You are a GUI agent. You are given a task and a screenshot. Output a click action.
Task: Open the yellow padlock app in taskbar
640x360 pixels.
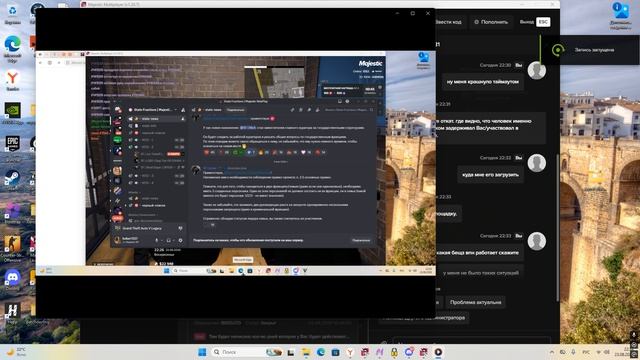point(394,352)
